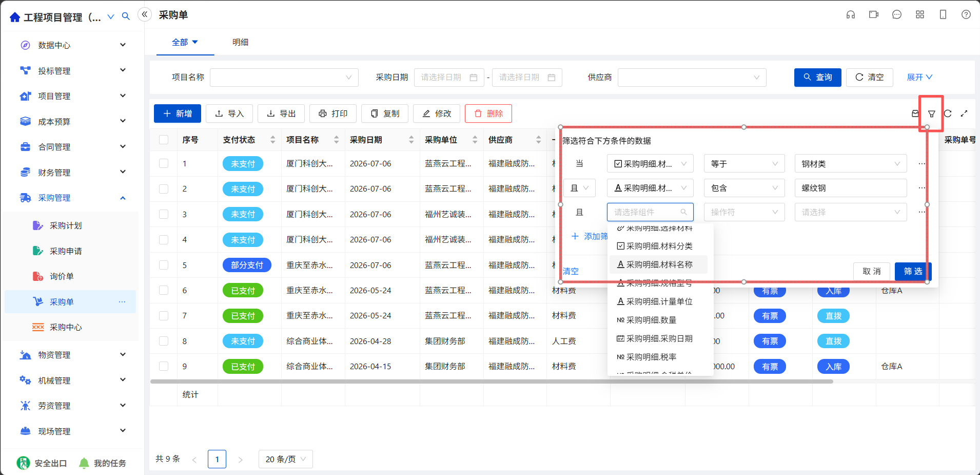Check the checkbox for row 1
The width and height of the screenshot is (980, 475).
[x=164, y=163]
